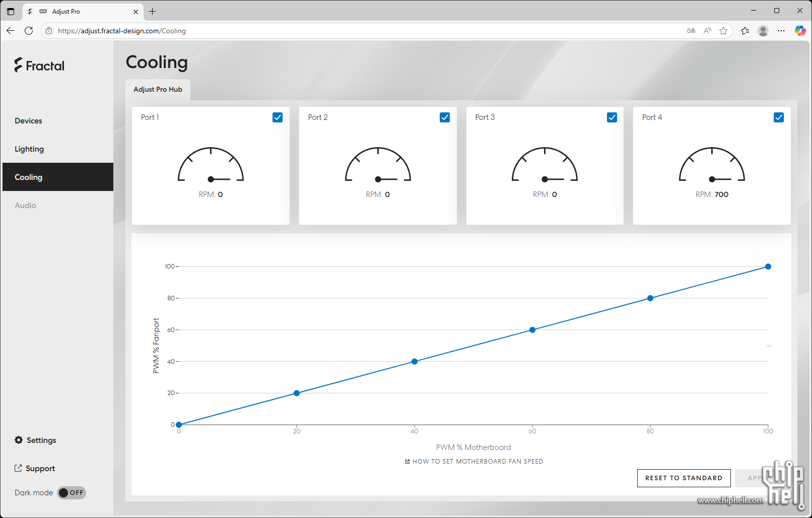
Task: Select the fan curve point at 100
Action: coord(768,267)
